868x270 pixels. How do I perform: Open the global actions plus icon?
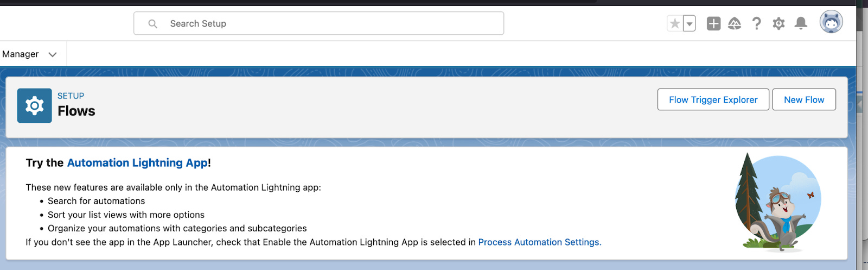[713, 23]
